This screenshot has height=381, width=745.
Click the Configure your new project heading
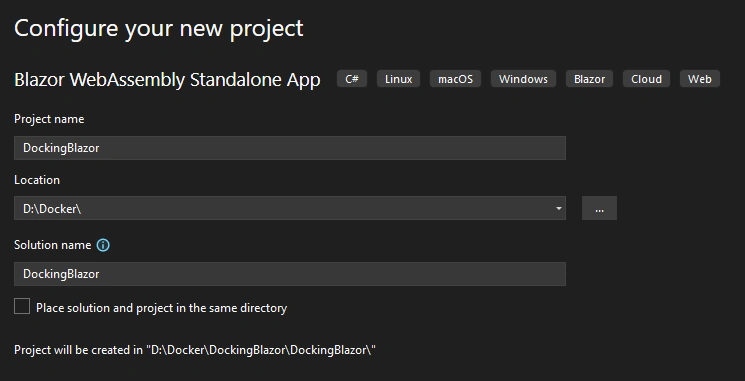coord(159,28)
